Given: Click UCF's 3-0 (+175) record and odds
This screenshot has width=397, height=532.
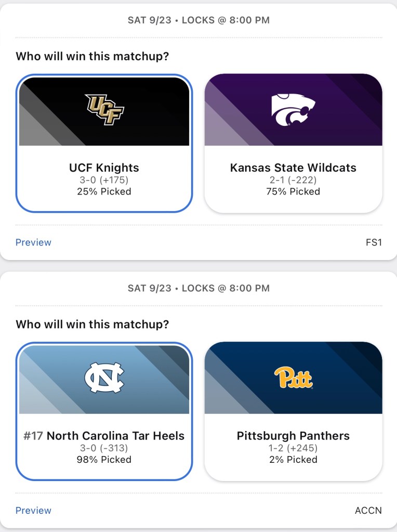Looking at the screenshot, I should tap(104, 180).
